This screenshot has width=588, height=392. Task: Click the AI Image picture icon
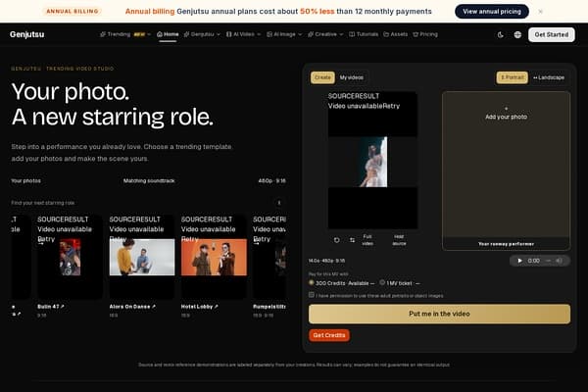tap(269, 34)
